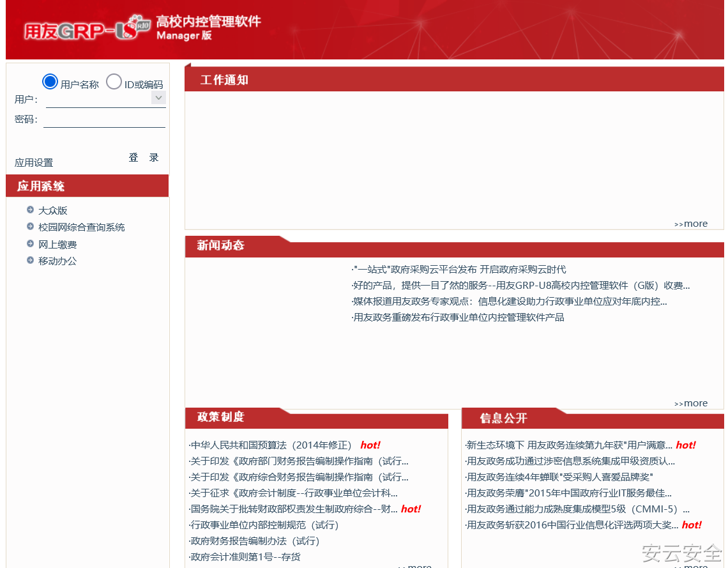Open 关于印发《政府部门财务报告编制操作指南
Image resolution: width=728 pixels, height=568 pixels.
click(x=299, y=461)
